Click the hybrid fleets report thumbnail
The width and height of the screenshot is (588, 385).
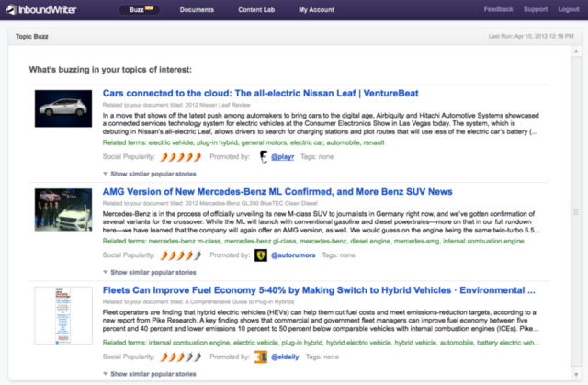pyautogui.click(x=63, y=315)
